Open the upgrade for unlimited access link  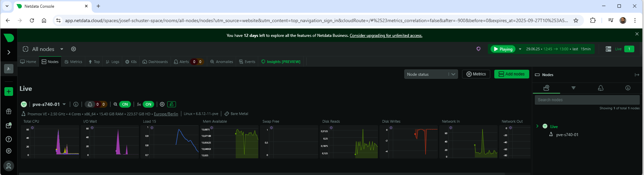pos(386,36)
